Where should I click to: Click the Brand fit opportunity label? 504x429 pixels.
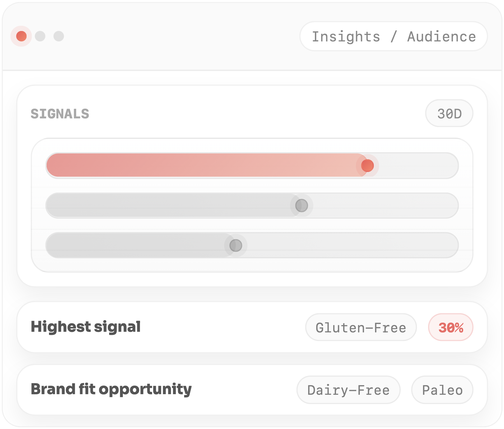pyautogui.click(x=111, y=390)
